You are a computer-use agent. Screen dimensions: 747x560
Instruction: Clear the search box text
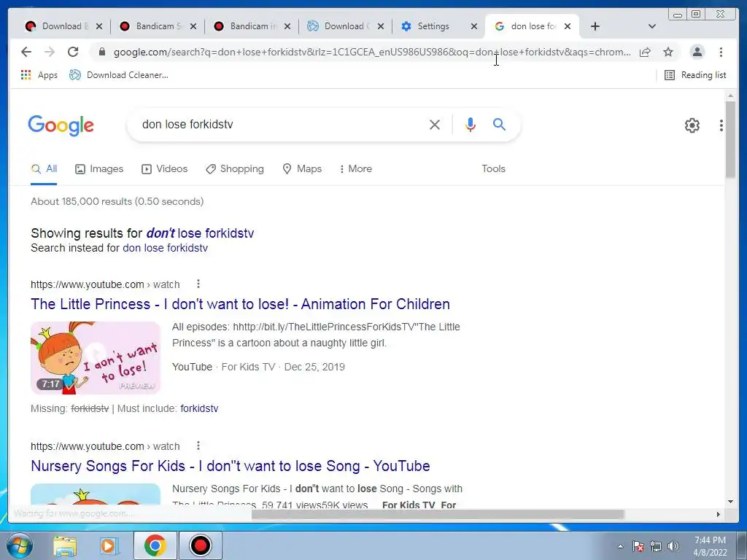(x=435, y=125)
